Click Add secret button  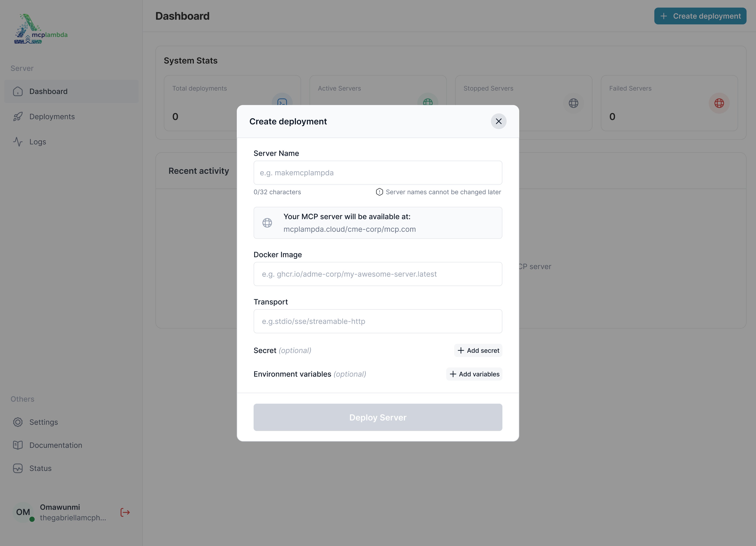[x=478, y=350]
